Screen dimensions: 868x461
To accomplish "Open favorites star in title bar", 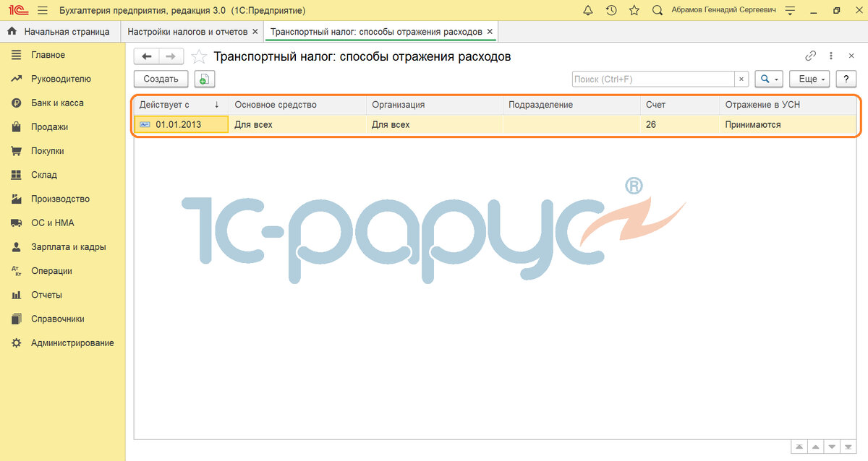I will tap(634, 11).
